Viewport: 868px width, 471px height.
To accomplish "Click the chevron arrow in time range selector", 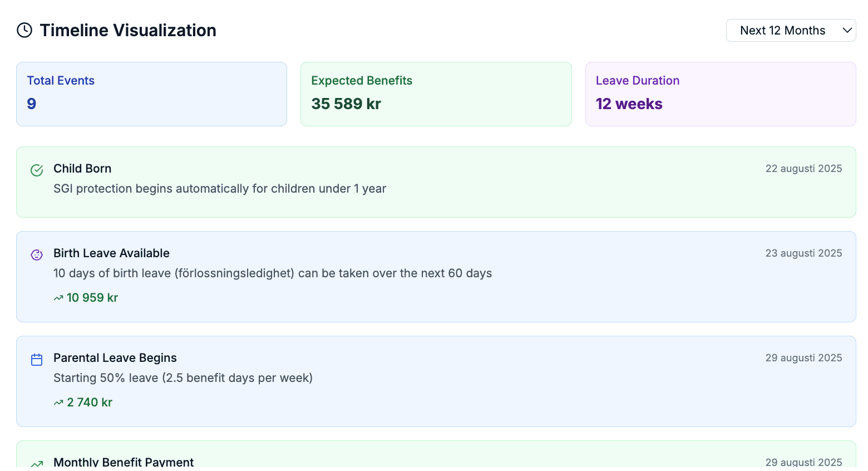I will (x=847, y=31).
